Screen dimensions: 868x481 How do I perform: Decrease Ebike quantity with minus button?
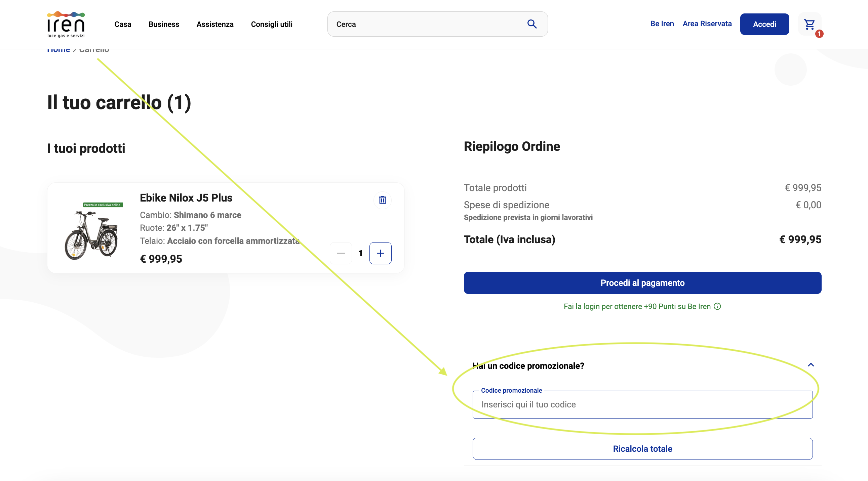[x=341, y=253]
